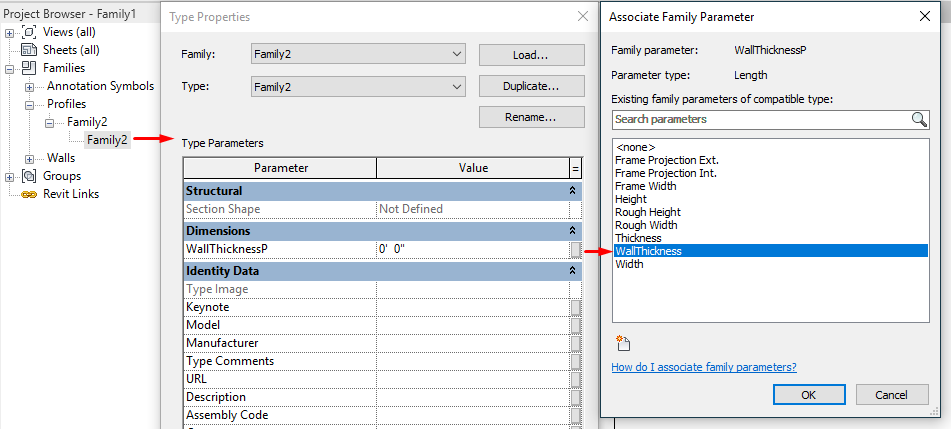Screen dimensions: 951x429
Task: Collapse the Family2 profile parent node
Action: (x=50, y=123)
